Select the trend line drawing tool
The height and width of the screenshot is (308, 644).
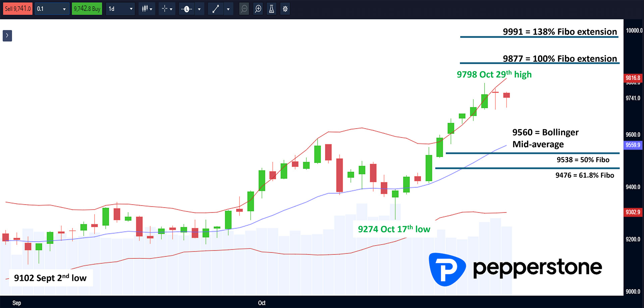pyautogui.click(x=216, y=9)
